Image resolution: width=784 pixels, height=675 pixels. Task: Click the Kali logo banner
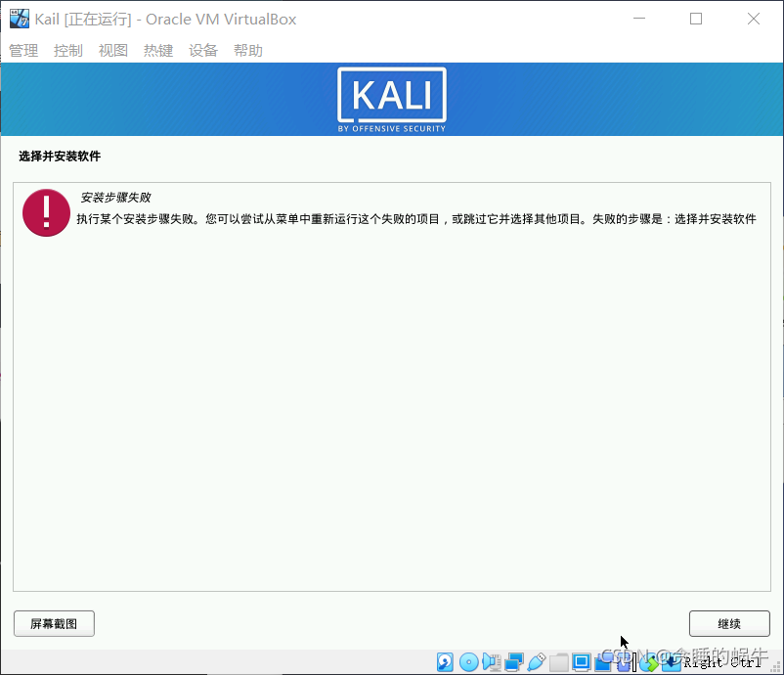click(x=391, y=100)
